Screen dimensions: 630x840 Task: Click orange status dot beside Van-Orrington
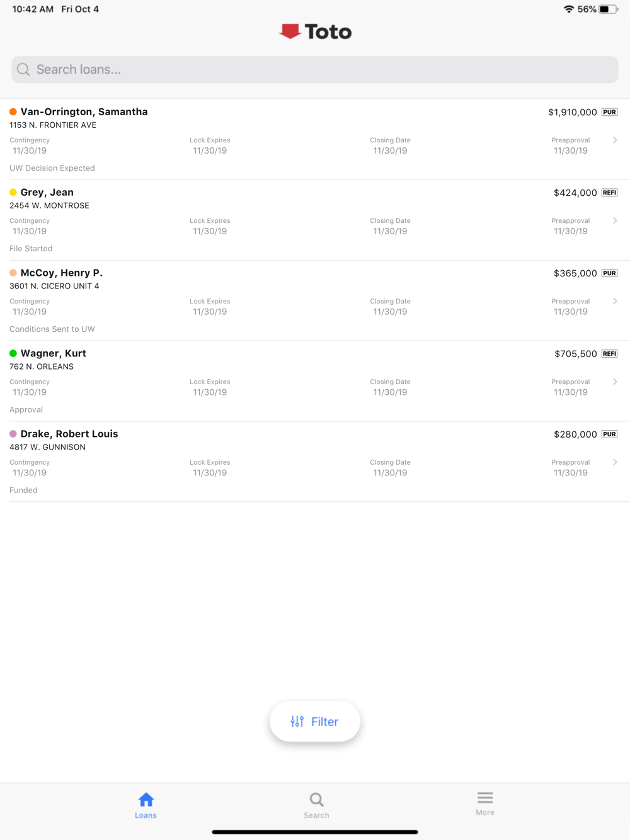13,112
